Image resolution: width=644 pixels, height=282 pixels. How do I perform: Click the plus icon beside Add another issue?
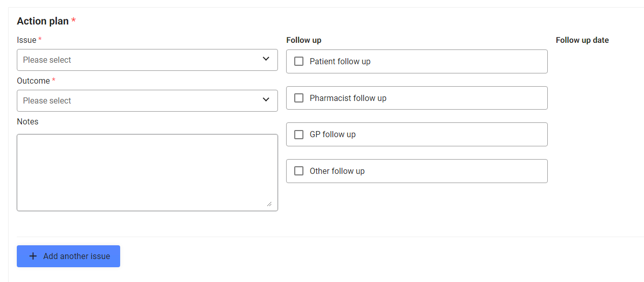(33, 256)
